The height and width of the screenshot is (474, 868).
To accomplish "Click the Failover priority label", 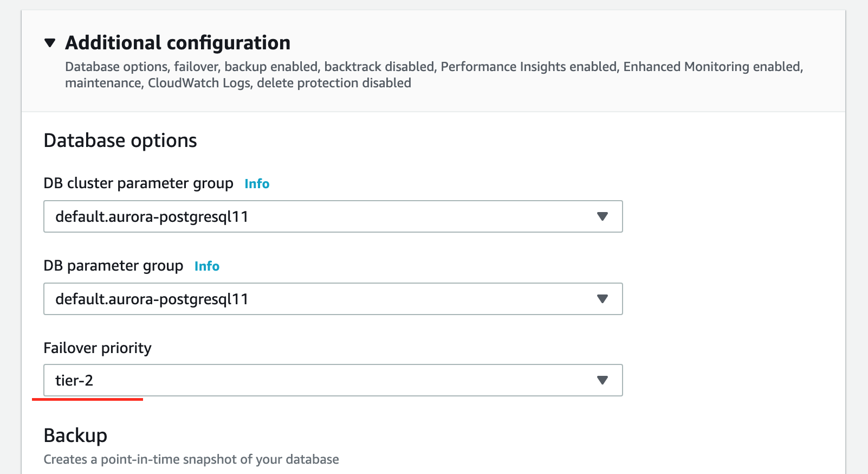I will [x=98, y=348].
